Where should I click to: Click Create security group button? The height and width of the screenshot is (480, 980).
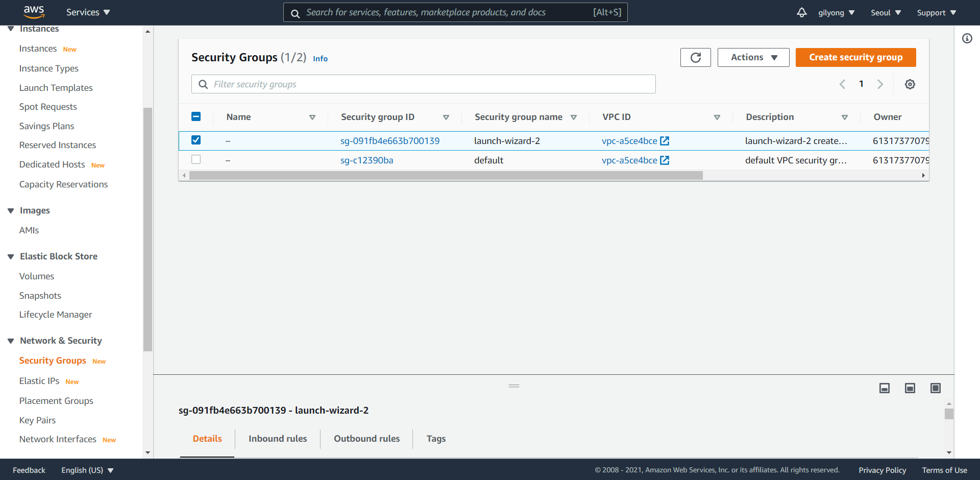click(855, 57)
